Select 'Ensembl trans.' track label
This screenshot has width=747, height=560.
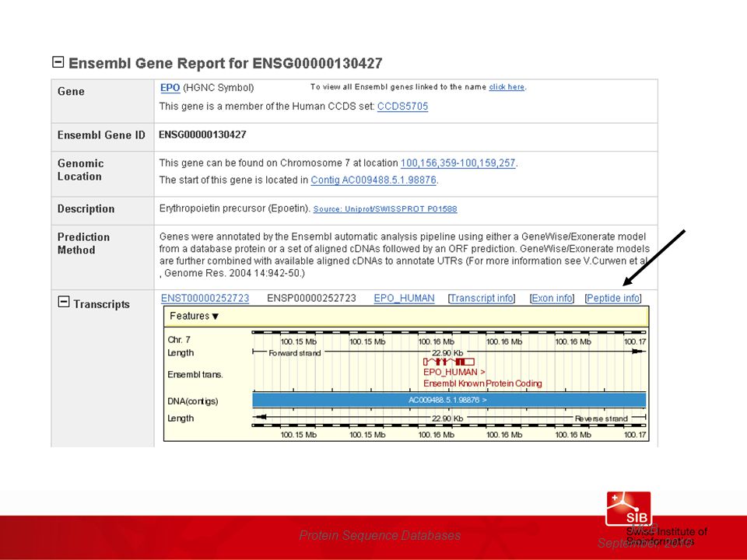tap(195, 375)
